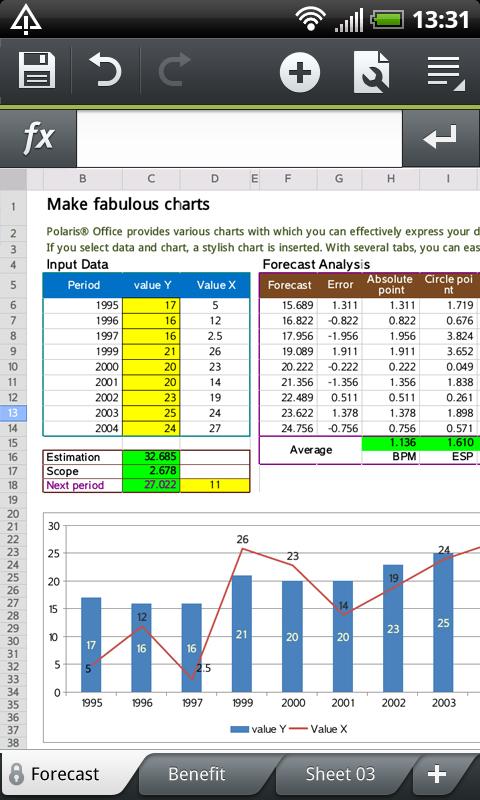Select the Average green cell 1.136

[391, 442]
